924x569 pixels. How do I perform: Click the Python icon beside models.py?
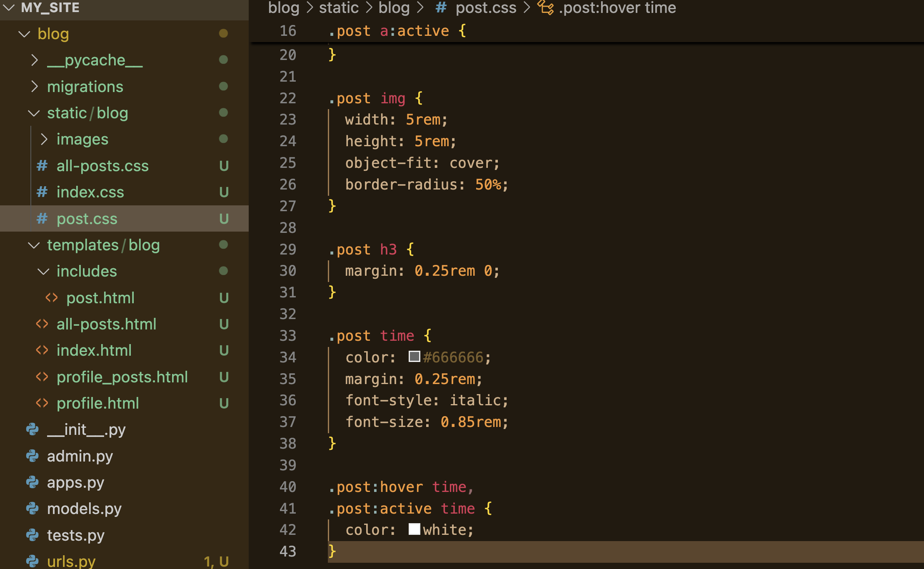[32, 509]
